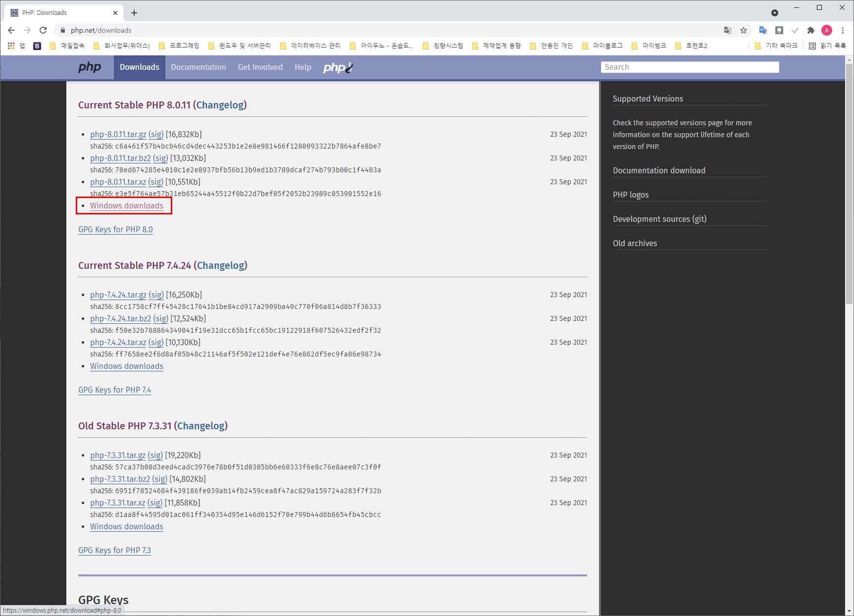
Task: Open the Help nav item
Action: point(303,67)
